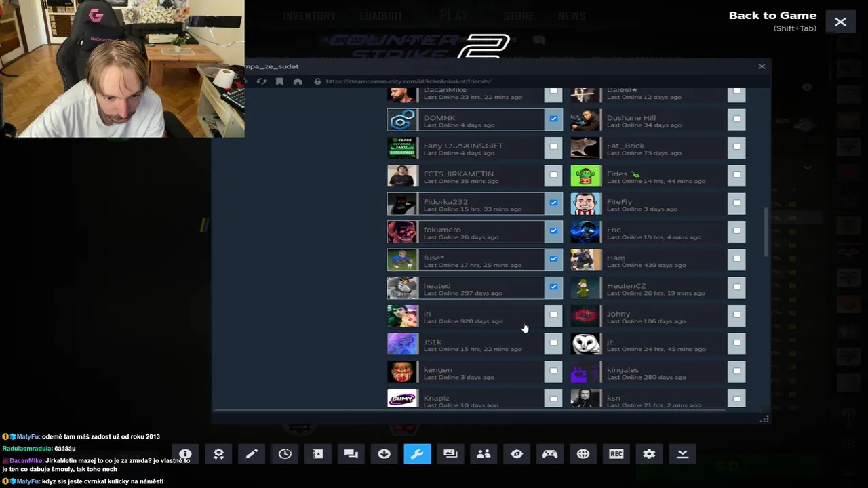Uncheck the fokumero checkbox
This screenshot has width=868, height=488.
click(553, 230)
